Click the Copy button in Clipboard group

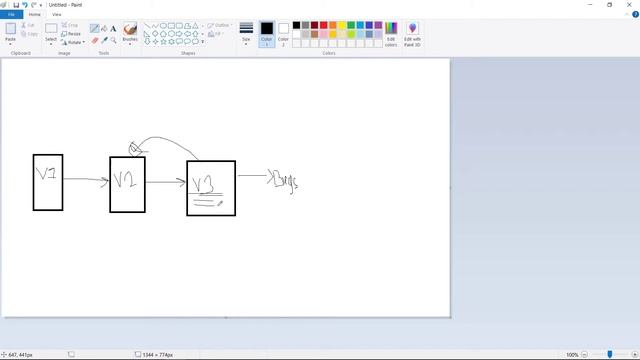[29, 34]
